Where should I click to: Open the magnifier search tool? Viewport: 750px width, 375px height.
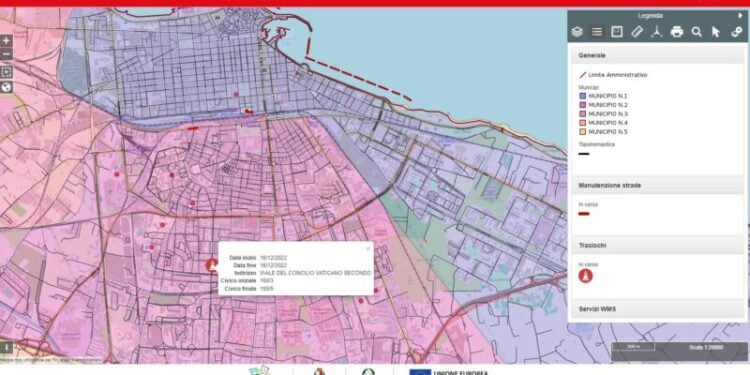point(697,32)
